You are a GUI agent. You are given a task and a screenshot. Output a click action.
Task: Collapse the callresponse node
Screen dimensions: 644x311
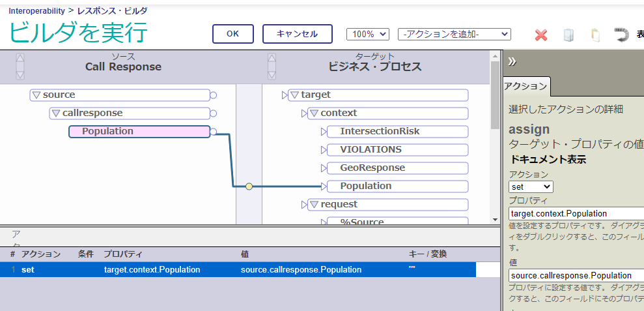coord(56,113)
